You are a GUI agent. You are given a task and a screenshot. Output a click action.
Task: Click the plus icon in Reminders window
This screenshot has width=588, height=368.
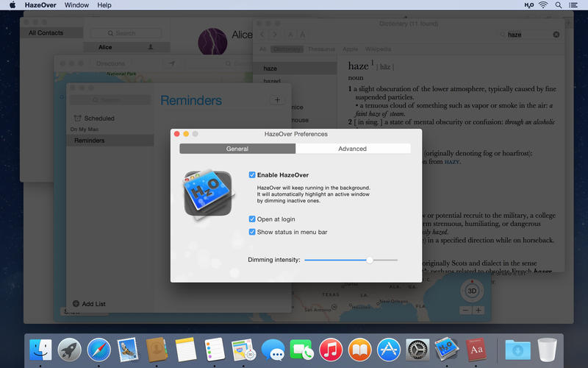276,100
